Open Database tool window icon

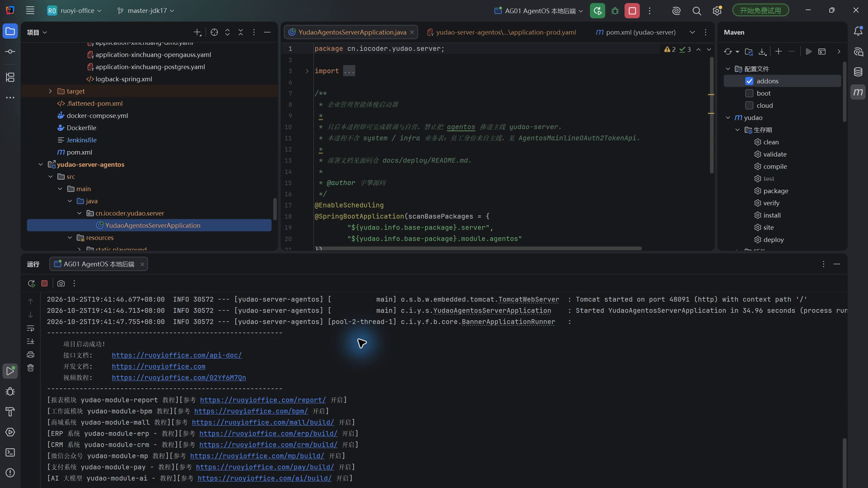tap(858, 72)
